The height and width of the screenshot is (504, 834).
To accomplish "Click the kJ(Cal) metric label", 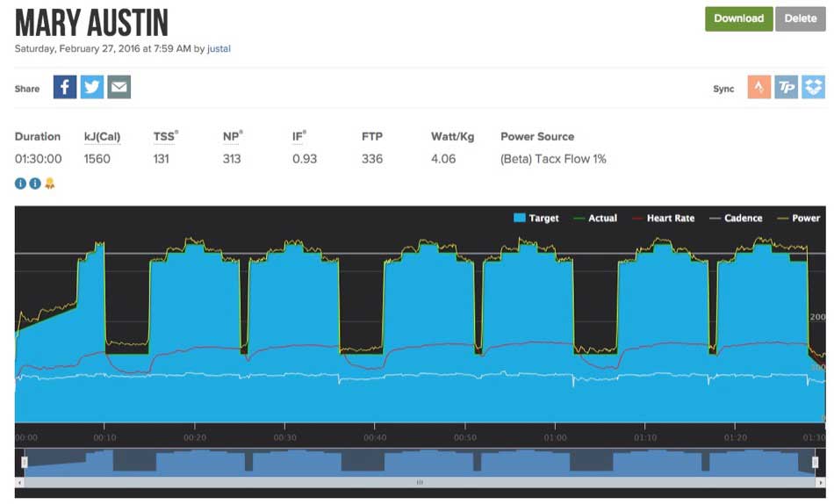I will tap(102, 137).
